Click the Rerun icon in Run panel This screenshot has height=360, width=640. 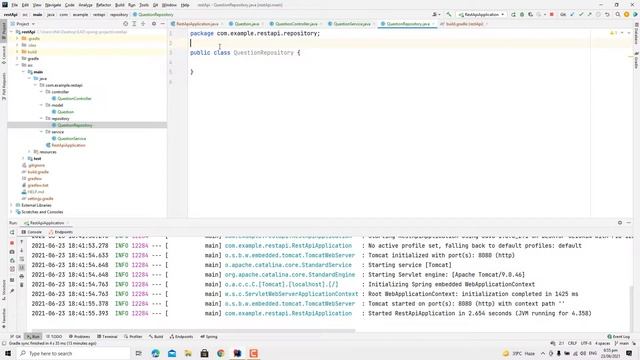(x=12, y=232)
